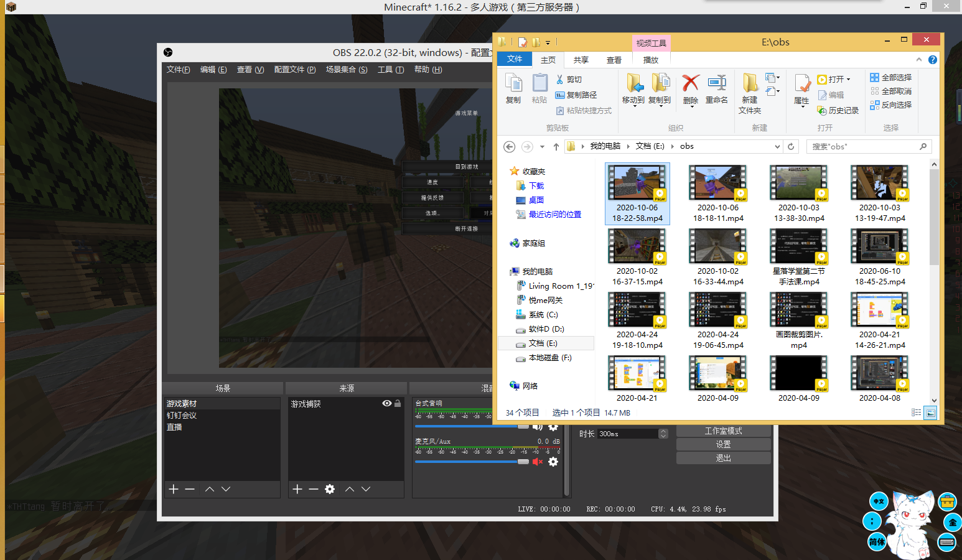Open the OBS 场景集合(S) menu
The height and width of the screenshot is (560, 962).
[347, 70]
